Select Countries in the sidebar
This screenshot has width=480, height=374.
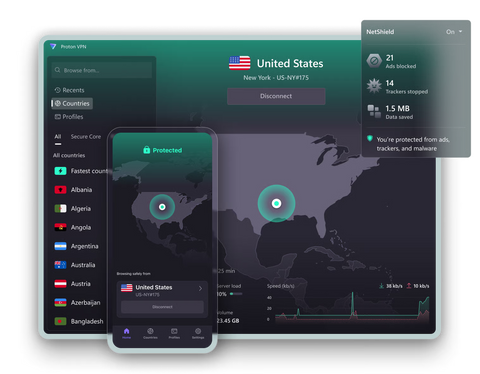(72, 103)
